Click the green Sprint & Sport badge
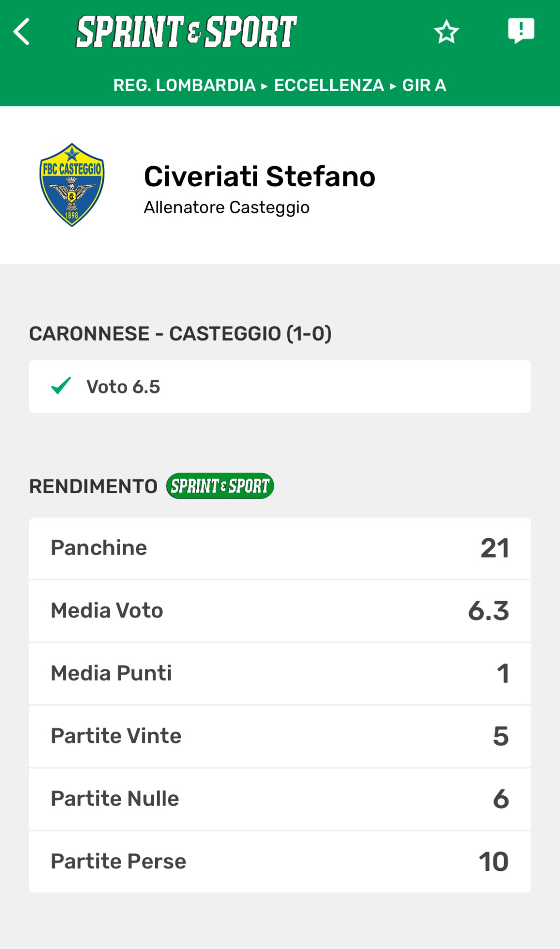This screenshot has height=949, width=560. coord(220,486)
